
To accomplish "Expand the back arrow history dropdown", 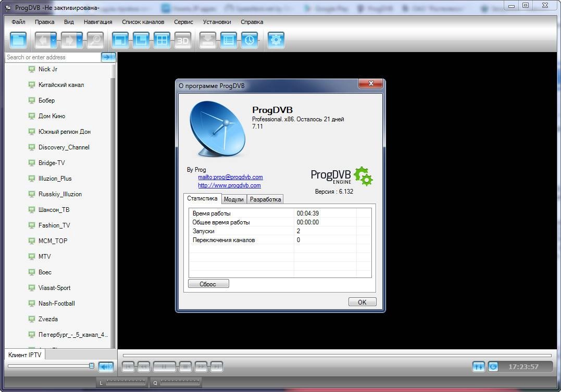I will 54,40.
